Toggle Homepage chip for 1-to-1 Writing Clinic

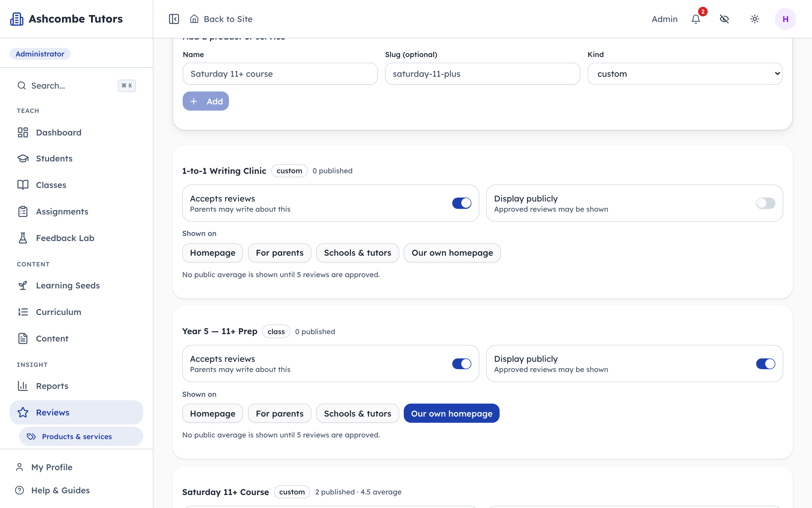click(x=212, y=253)
